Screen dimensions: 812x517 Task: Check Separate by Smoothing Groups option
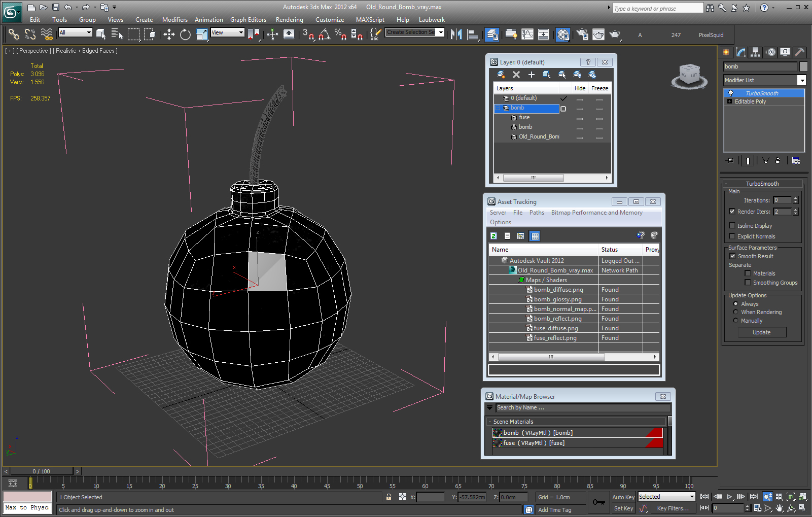point(748,283)
